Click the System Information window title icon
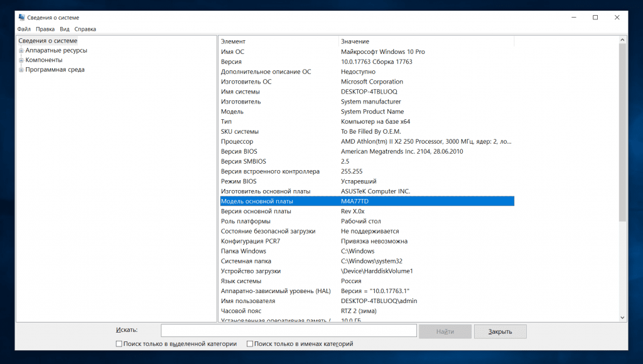Image resolution: width=643 pixels, height=364 pixels. coord(22,17)
